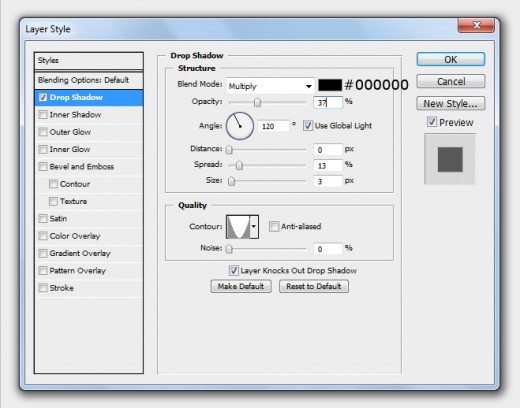Enable the Inner Shadow effect checkbox
This screenshot has width=520, height=408.
[43, 115]
